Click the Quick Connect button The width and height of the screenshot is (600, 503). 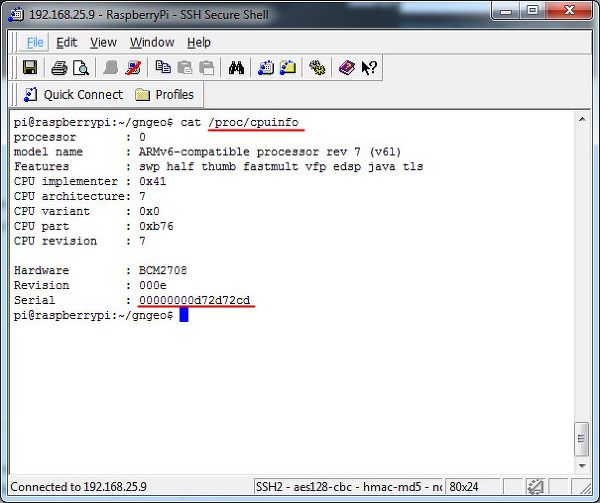pyautogui.click(x=73, y=94)
